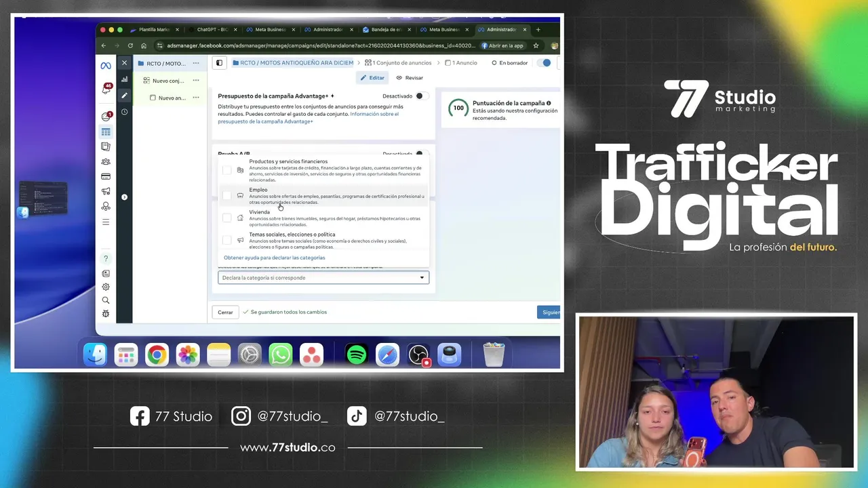This screenshot has height=488, width=868.
Task: Open notifications bell with 46 badge
Action: point(106,89)
